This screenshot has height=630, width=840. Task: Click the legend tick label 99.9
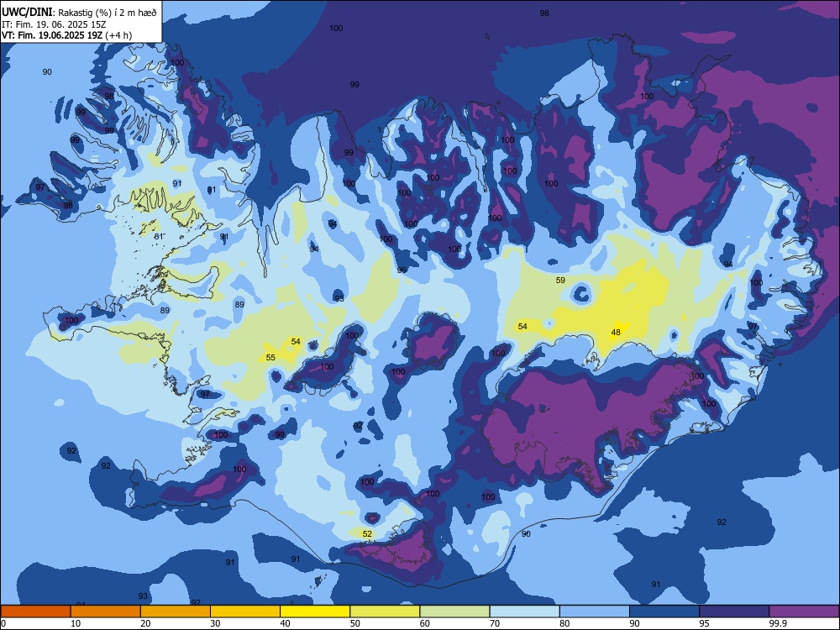(x=777, y=623)
